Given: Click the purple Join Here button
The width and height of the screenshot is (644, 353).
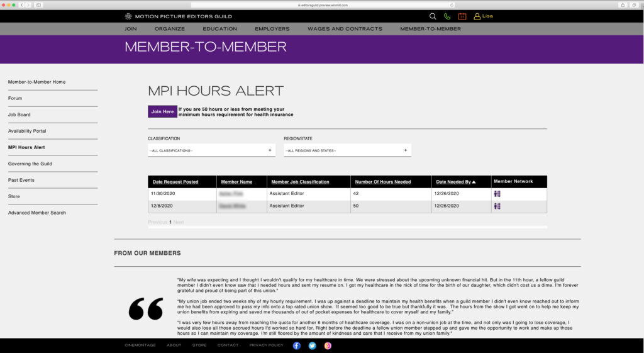Looking at the screenshot, I should tap(163, 111).
